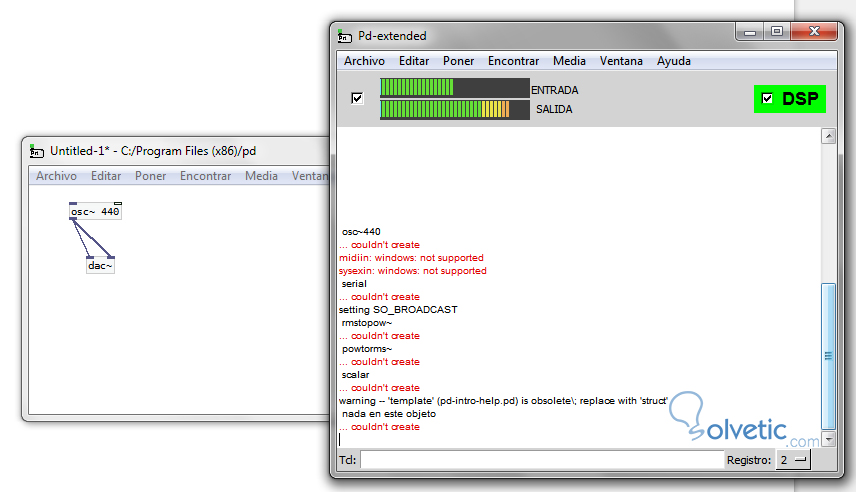Select the osc~ 440 object box
This screenshot has width=856, height=492.
click(x=96, y=211)
